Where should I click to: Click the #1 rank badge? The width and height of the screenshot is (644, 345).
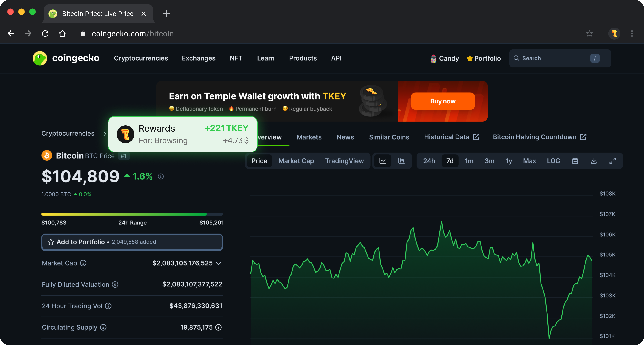(x=124, y=156)
